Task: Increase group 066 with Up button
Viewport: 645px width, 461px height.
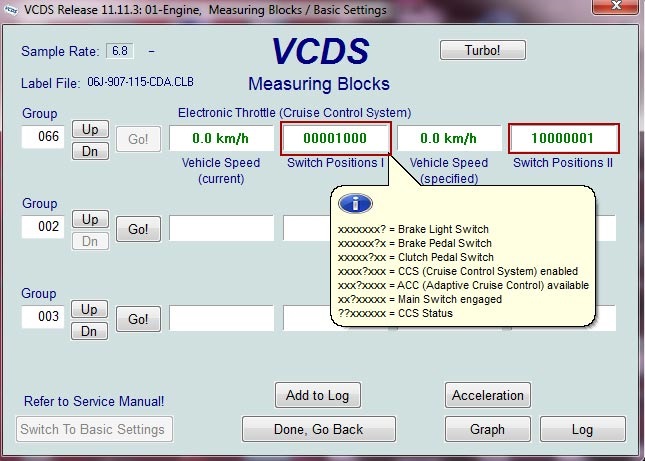Action: (90, 129)
